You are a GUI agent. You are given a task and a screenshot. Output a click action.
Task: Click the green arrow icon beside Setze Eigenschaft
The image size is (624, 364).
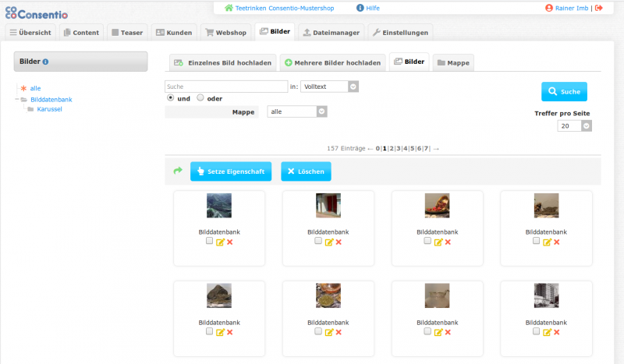tap(177, 171)
